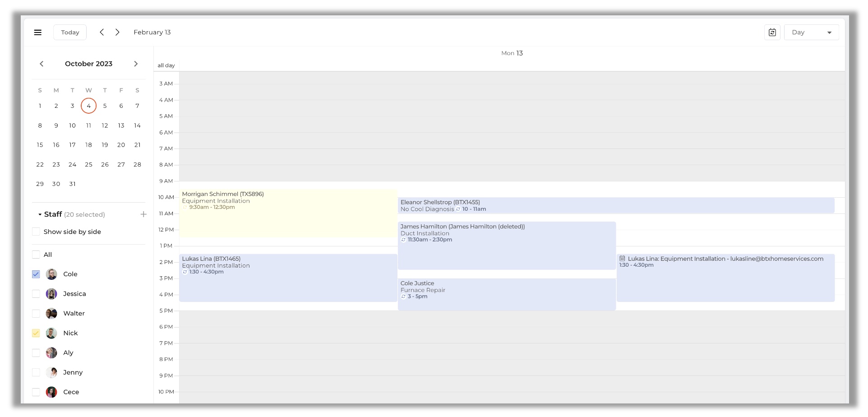Toggle Nick's yellow staff checkbox
Screen dimensions: 868x417
pyautogui.click(x=36, y=334)
